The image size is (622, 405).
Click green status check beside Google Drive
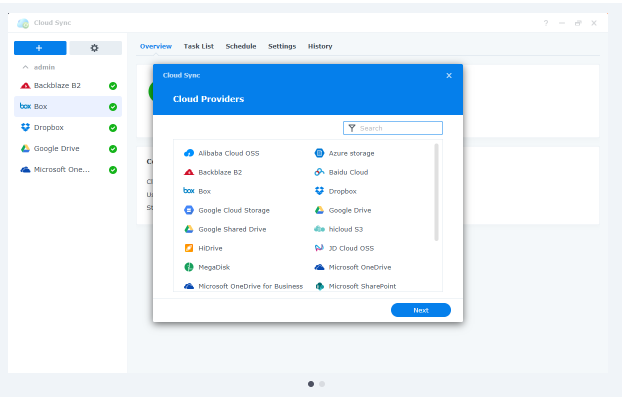tap(113, 149)
